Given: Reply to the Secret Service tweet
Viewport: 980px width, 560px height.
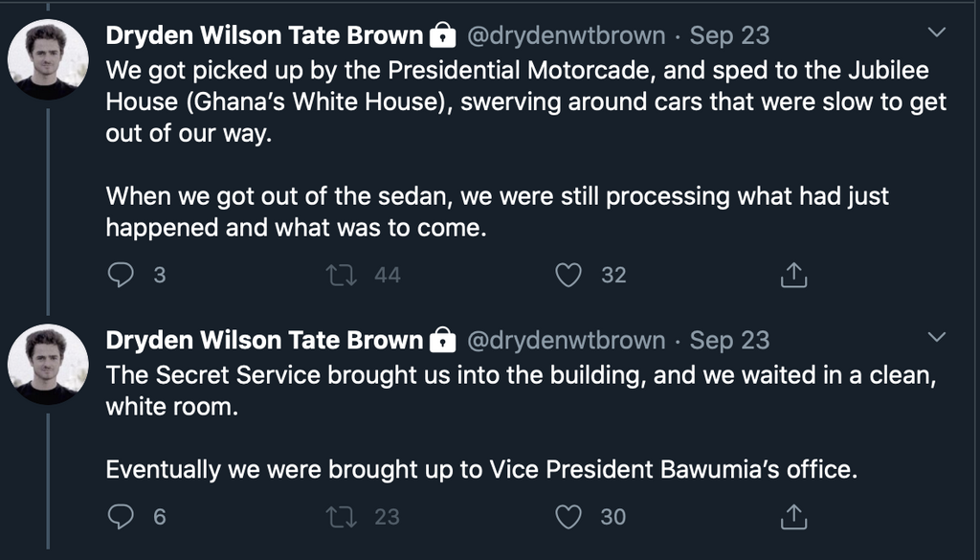Looking at the screenshot, I should pyautogui.click(x=122, y=517).
